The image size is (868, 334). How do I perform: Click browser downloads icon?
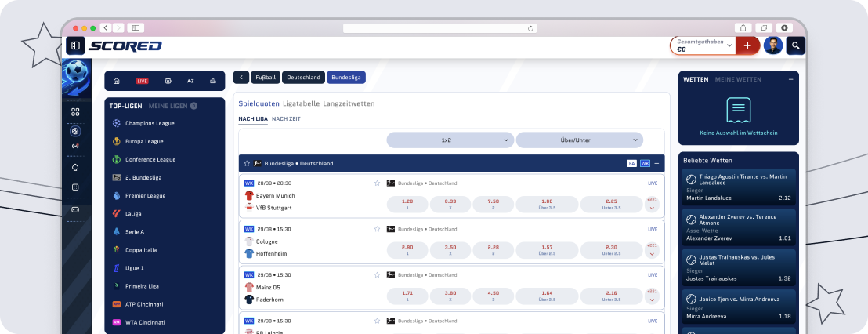(784, 27)
